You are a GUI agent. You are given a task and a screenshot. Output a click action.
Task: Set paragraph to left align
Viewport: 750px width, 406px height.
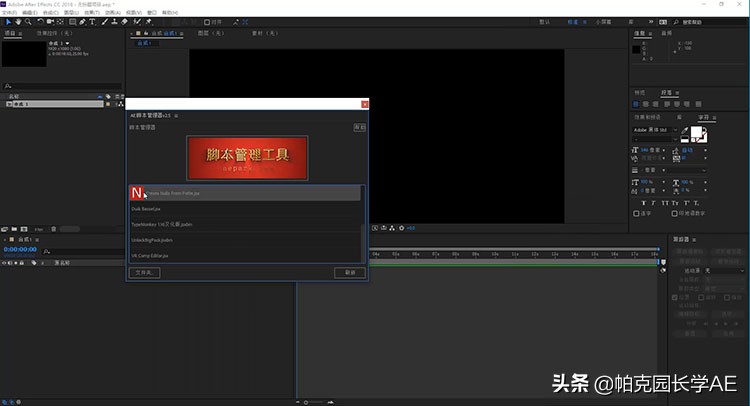(636, 104)
